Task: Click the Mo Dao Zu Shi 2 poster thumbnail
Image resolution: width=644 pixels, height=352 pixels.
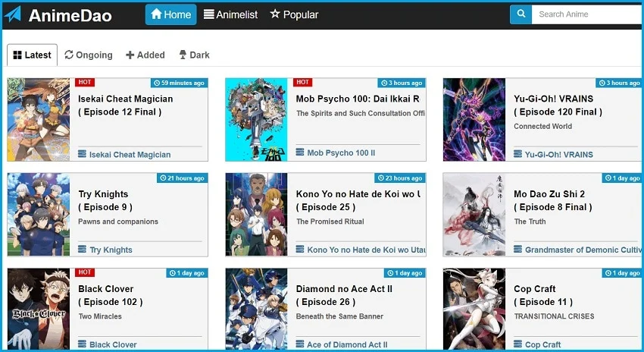Action: coord(474,215)
